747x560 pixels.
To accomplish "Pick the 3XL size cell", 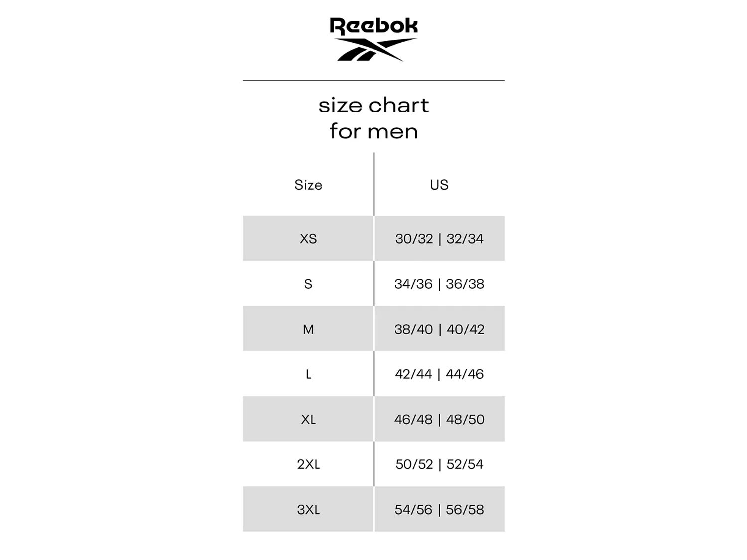I will (308, 510).
